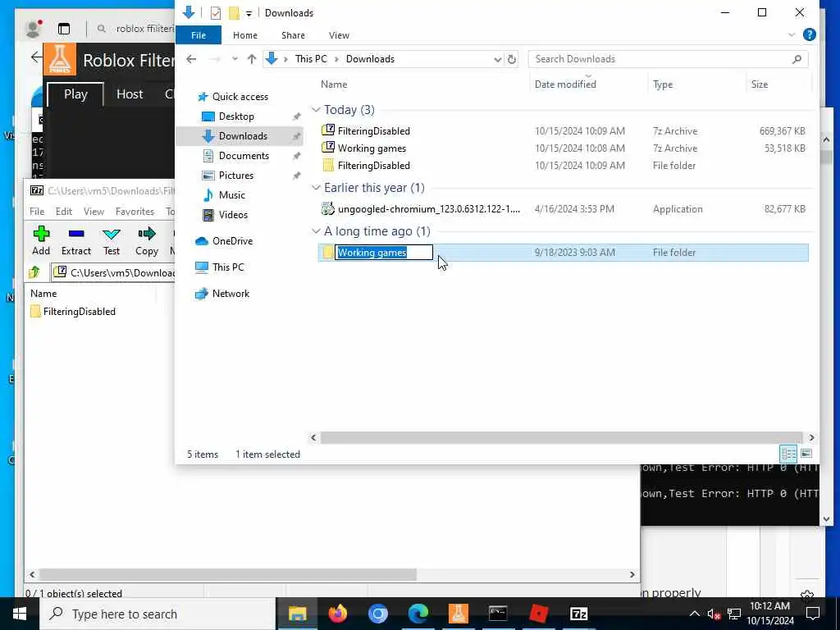Open the Home ribbon tab
This screenshot has height=630, width=840.
pyautogui.click(x=244, y=34)
